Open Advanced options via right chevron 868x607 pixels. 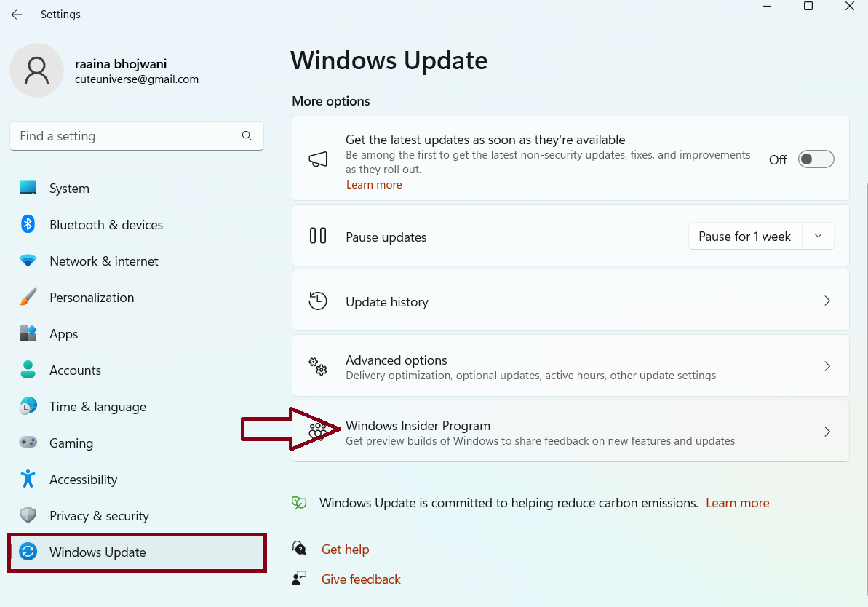point(827,366)
